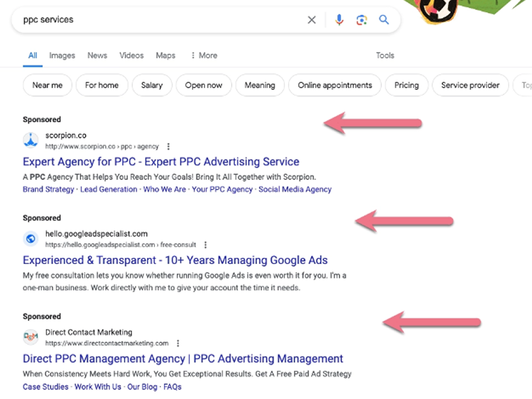
Task: Click the scorpion.co site favicon
Action: click(x=30, y=140)
